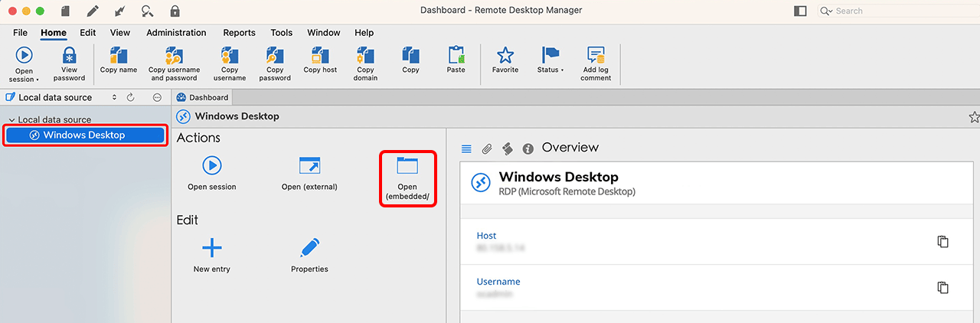980x323 pixels.
Task: Mark entry with Favorite star icon
Action: click(505, 57)
